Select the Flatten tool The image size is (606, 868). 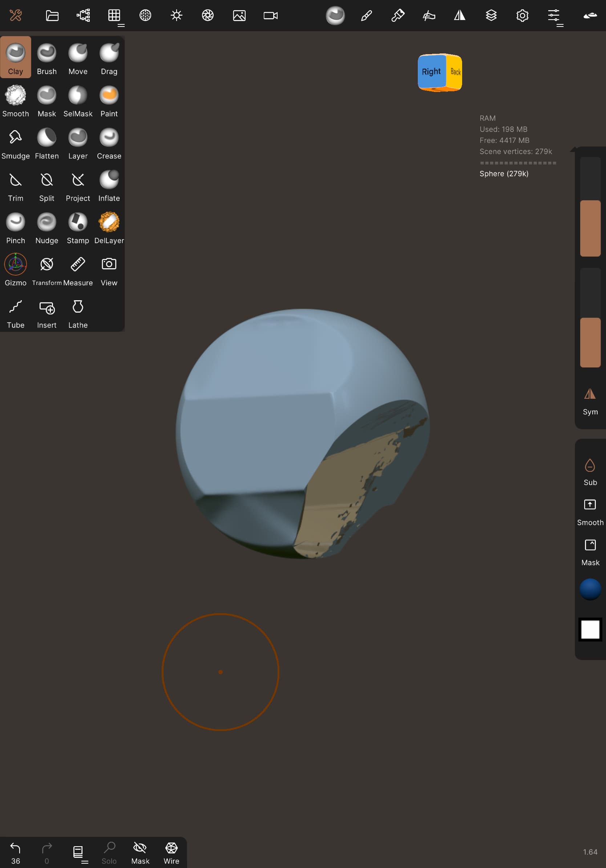click(47, 142)
